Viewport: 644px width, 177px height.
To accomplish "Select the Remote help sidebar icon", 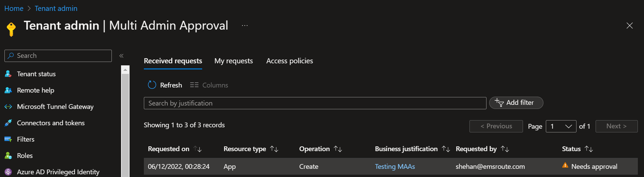I will tap(8, 90).
